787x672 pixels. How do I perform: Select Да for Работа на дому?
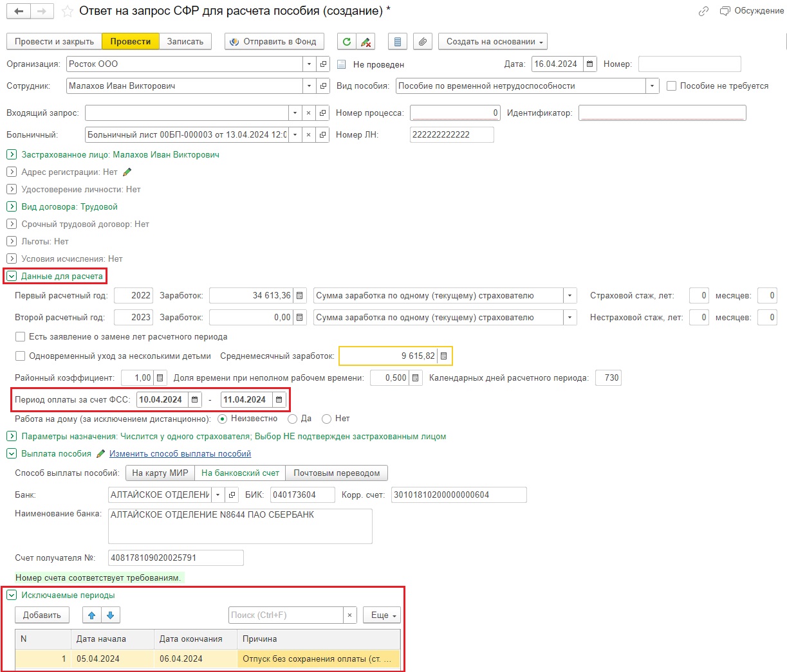tap(292, 419)
